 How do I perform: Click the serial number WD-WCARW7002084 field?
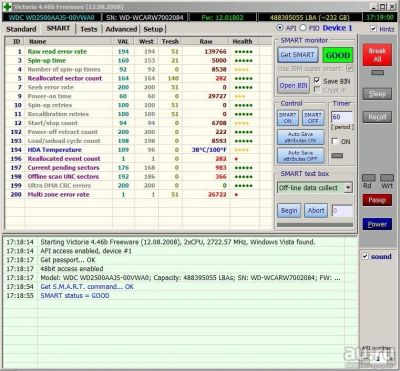click(145, 17)
